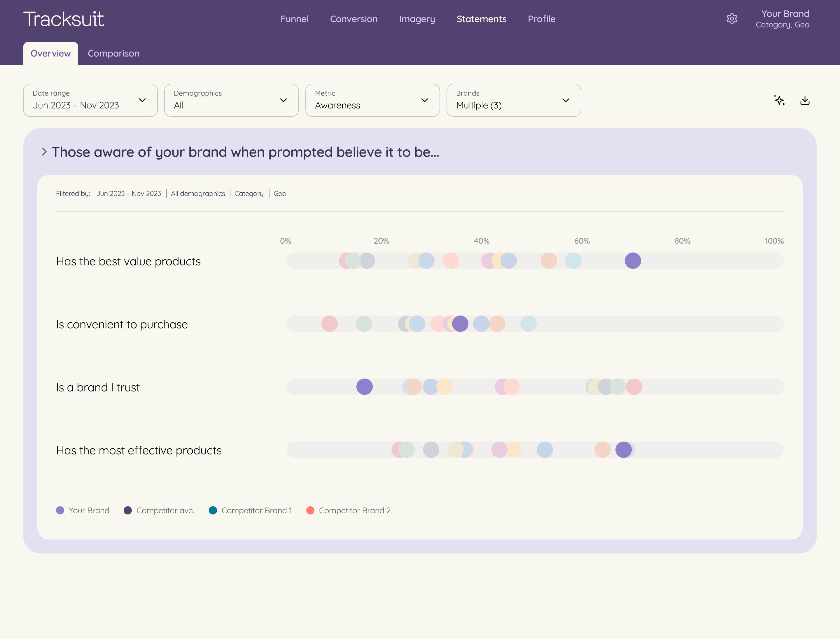
Task: Click 'All demographics' filter text
Action: click(198, 193)
